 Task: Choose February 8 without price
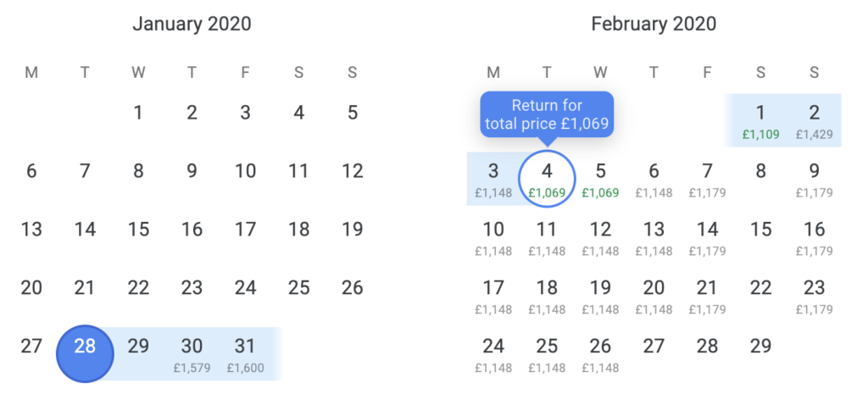(x=760, y=171)
